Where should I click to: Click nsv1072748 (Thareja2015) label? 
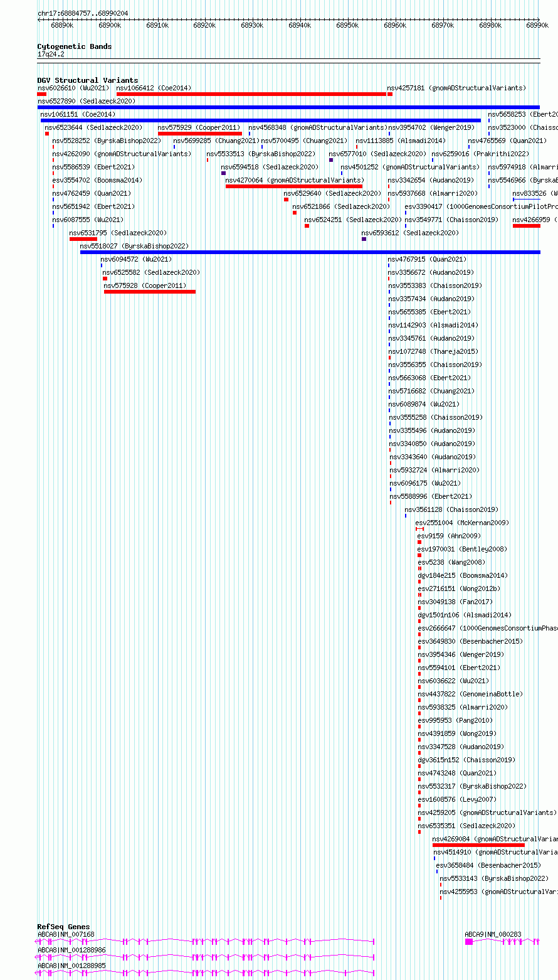(433, 351)
